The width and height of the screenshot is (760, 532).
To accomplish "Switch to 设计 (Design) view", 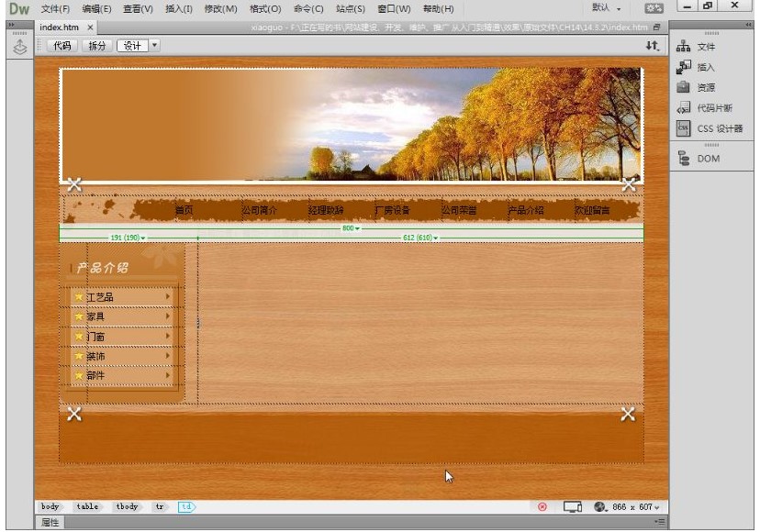I will click(132, 45).
